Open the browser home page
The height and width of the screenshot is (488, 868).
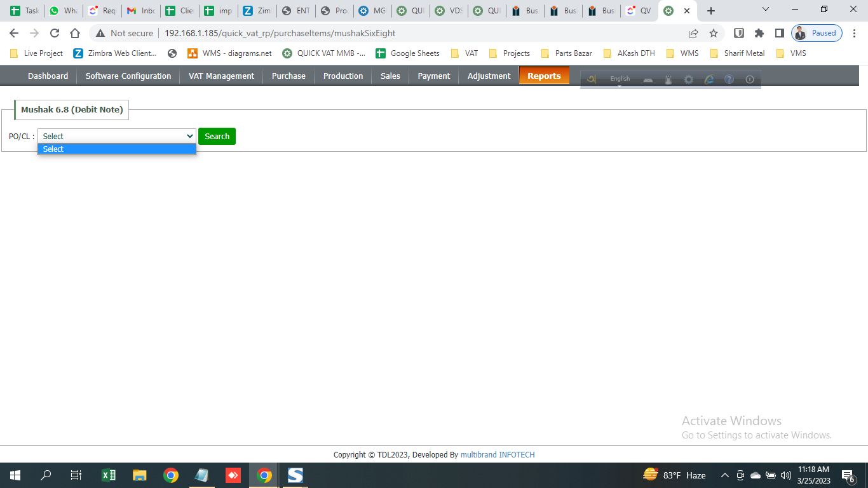pyautogui.click(x=75, y=33)
